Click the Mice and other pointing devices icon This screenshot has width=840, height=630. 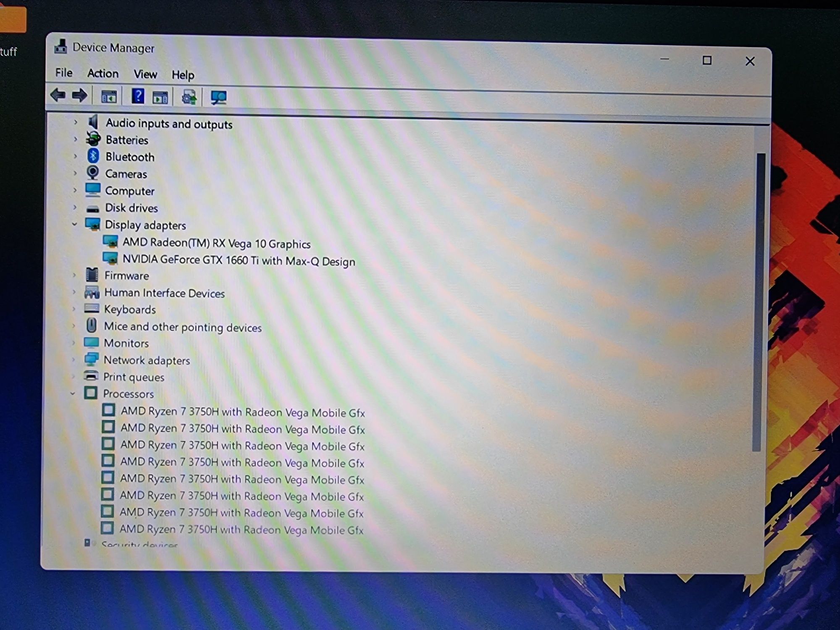coord(91,325)
